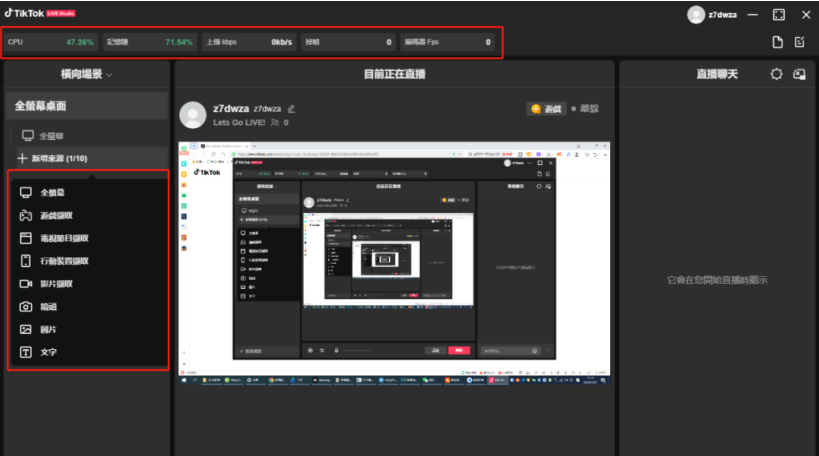Click the yellow 遊戲 category tag
The image size is (819, 456).
pos(546,109)
